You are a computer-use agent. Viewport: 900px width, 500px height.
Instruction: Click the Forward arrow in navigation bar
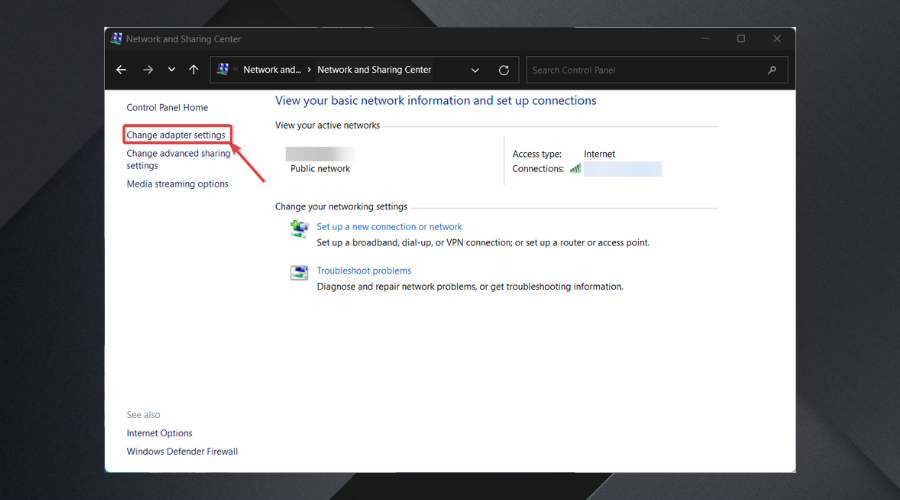[147, 70]
